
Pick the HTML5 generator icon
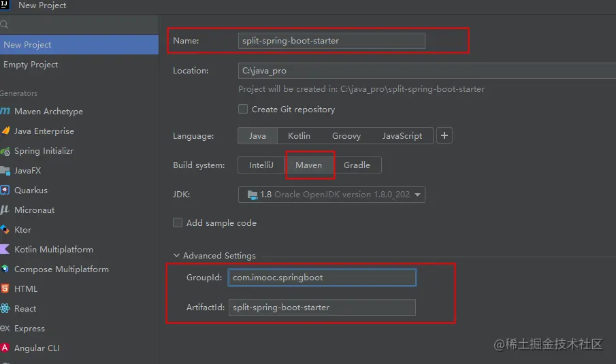click(5, 289)
